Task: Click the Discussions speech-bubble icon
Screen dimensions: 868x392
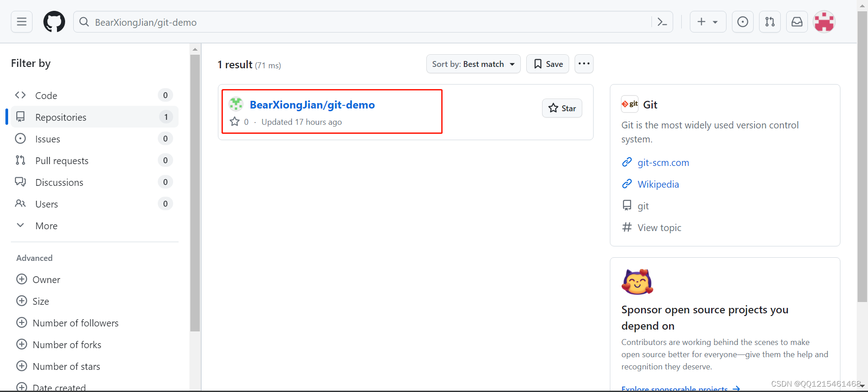Action: click(20, 182)
